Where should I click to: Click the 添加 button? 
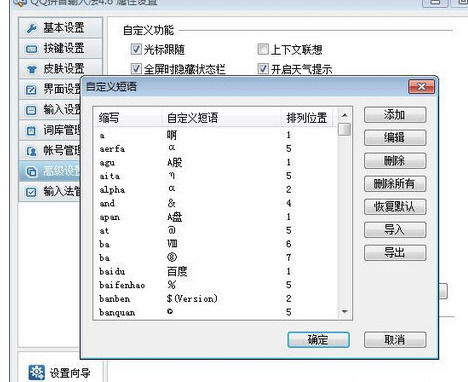click(395, 115)
